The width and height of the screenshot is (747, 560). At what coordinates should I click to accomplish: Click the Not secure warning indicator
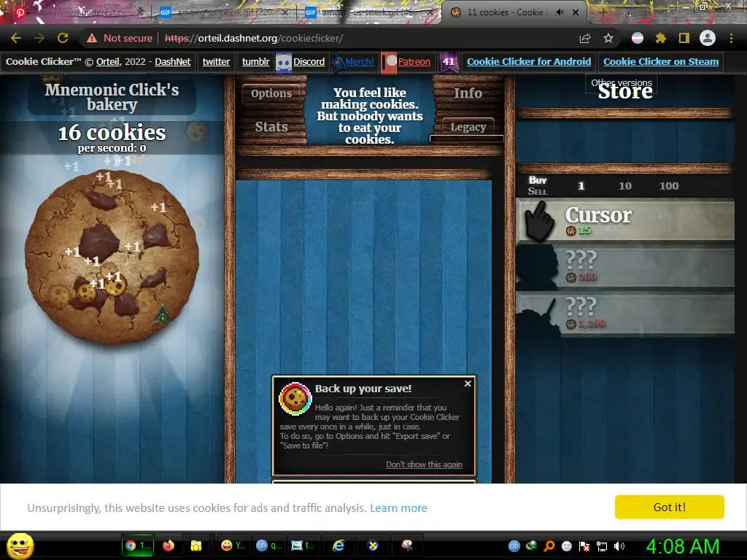click(119, 38)
